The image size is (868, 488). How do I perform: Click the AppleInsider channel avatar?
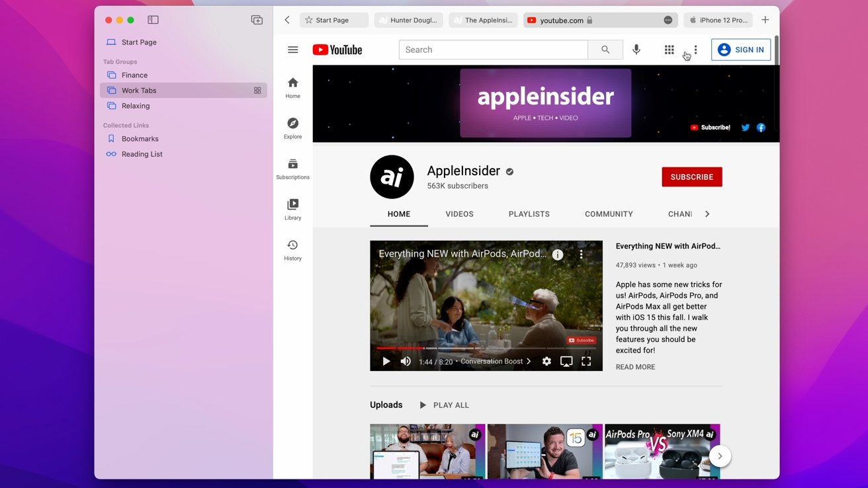[392, 177]
